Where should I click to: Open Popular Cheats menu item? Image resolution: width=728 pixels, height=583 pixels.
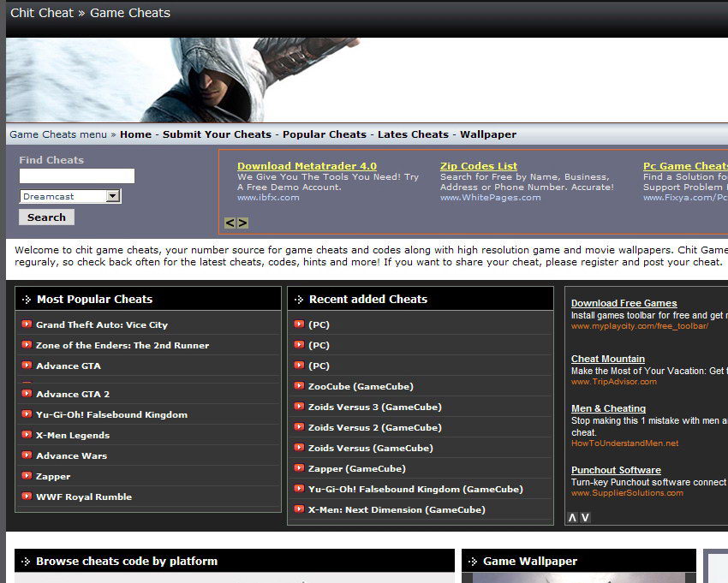click(x=325, y=134)
